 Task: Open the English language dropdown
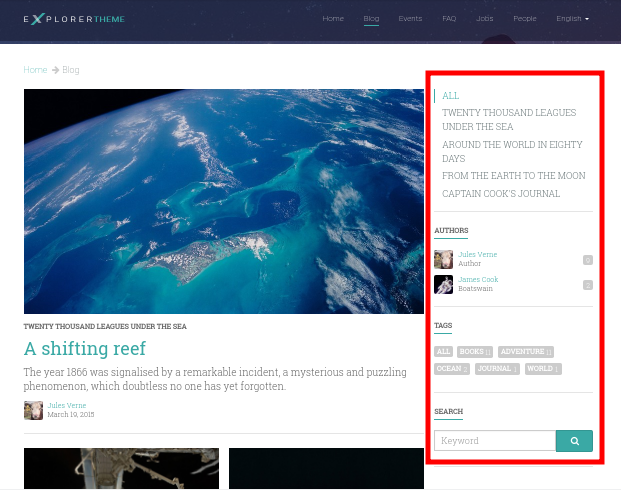point(572,19)
